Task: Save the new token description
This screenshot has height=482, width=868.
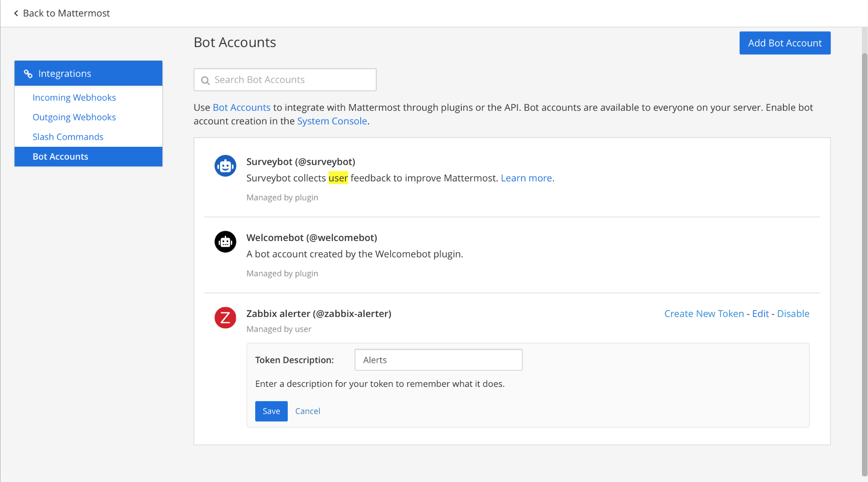Action: [x=271, y=411]
